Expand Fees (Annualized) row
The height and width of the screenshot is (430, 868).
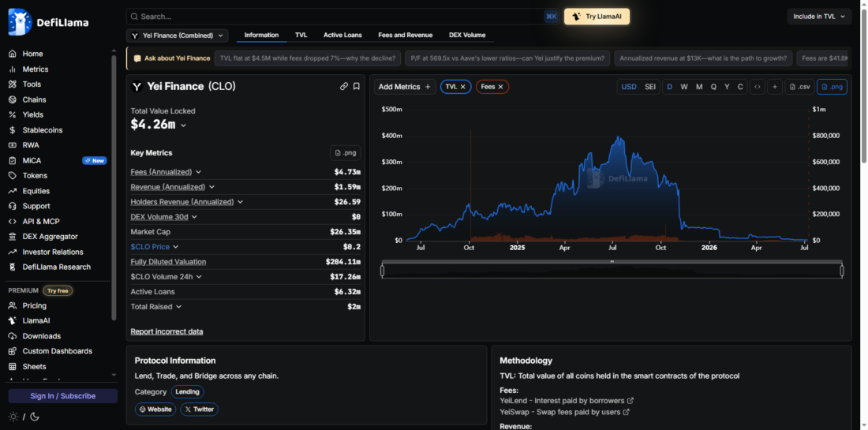pyautogui.click(x=199, y=172)
